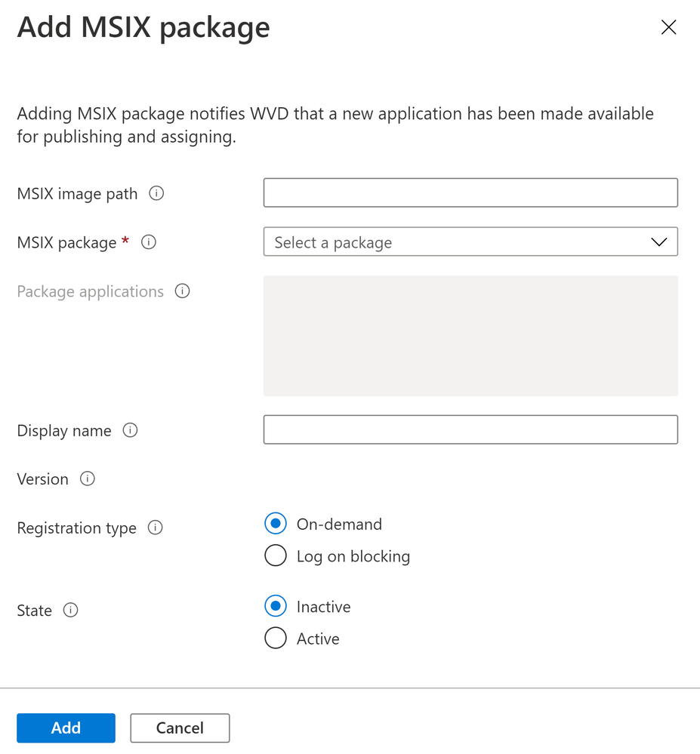Click the Log on blocking label text
Image resolution: width=700 pixels, height=754 pixels.
pos(353,556)
